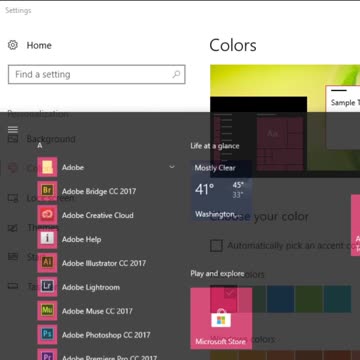Select the checked pink accent color swatch

pos(224,299)
